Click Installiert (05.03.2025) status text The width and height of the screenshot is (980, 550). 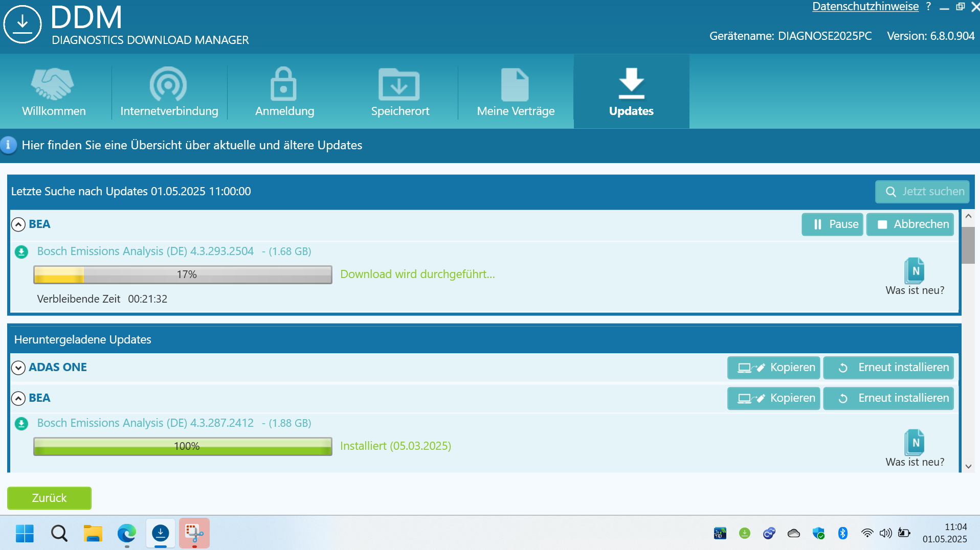click(x=395, y=446)
